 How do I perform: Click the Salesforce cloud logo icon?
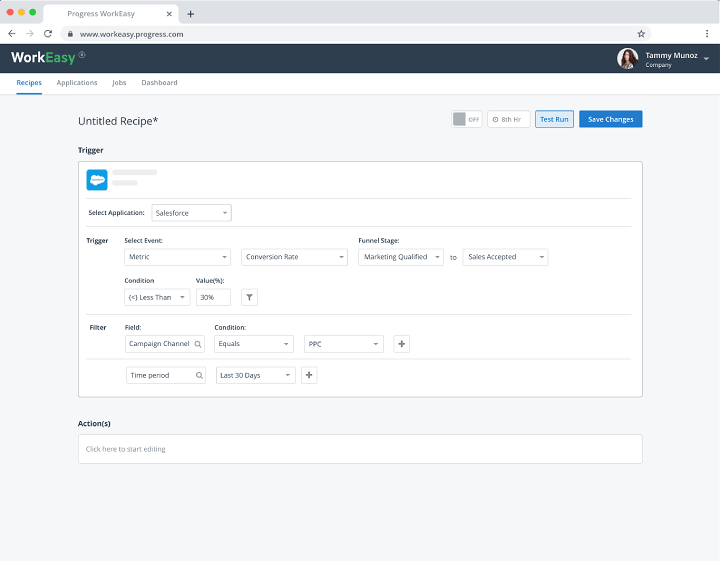pos(97,180)
